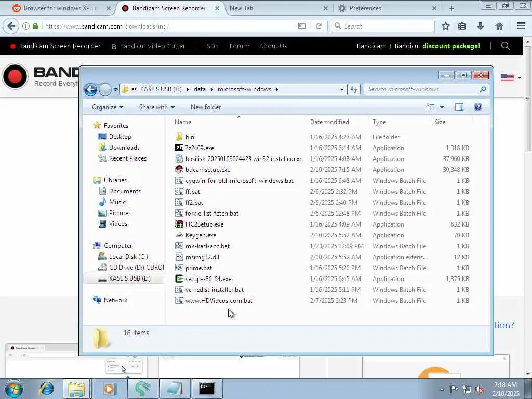The image size is (532, 399).
Task: Click Explorer back navigation button
Action: (90, 89)
